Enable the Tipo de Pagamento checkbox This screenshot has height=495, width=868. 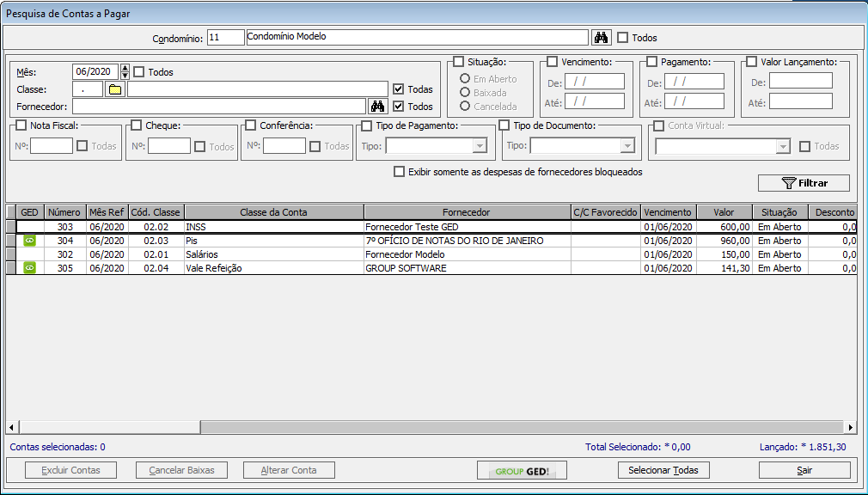366,125
